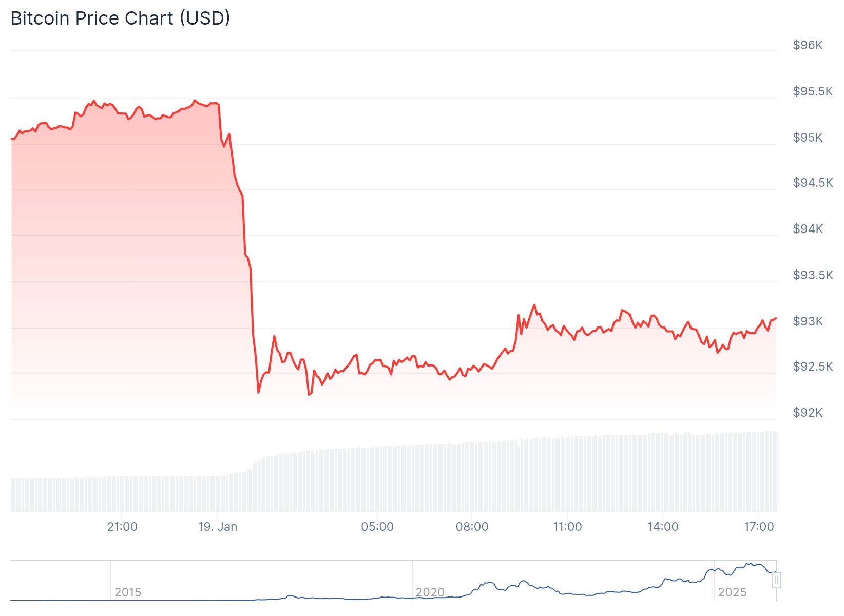The width and height of the screenshot is (844, 616).
Task: Click the 11:00 time axis label
Action: click(x=568, y=527)
